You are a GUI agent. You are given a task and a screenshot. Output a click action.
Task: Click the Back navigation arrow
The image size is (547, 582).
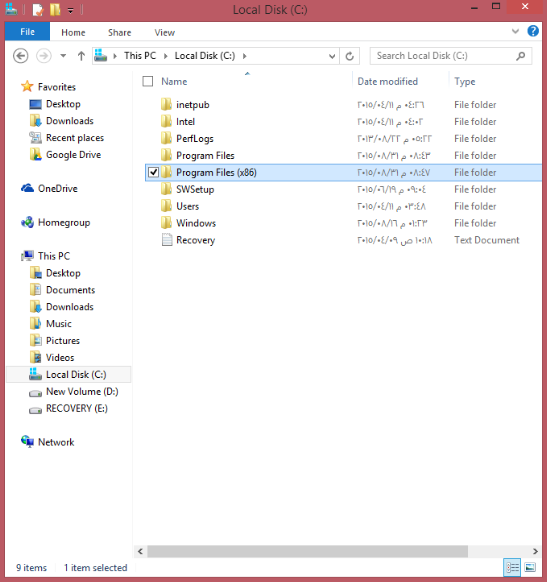coord(20,56)
